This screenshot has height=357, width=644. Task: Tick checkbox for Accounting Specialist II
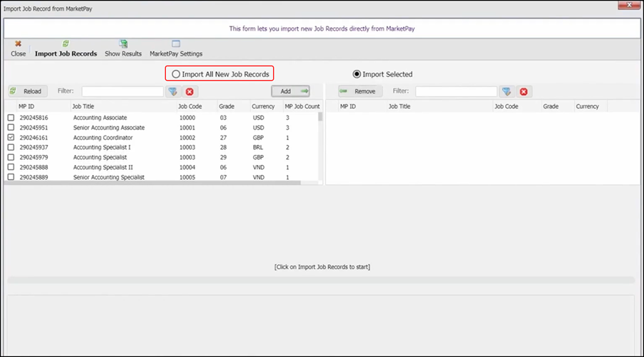pos(11,167)
